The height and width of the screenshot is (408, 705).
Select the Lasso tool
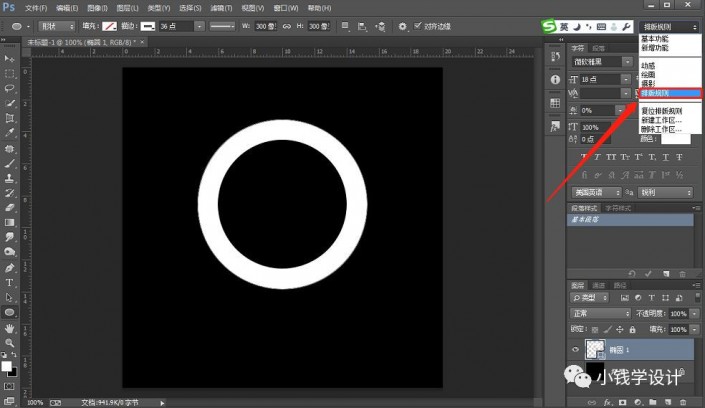[10, 88]
